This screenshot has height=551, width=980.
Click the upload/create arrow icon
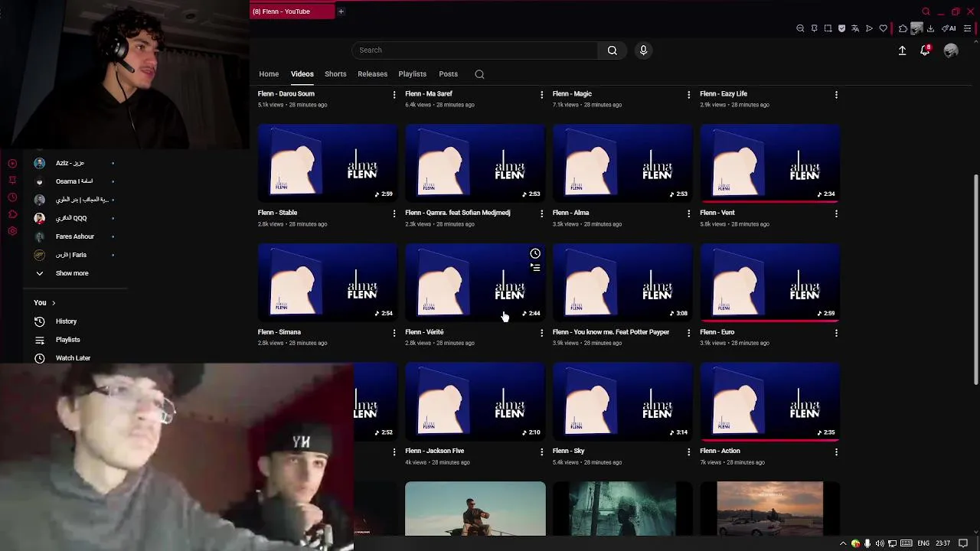tap(902, 50)
